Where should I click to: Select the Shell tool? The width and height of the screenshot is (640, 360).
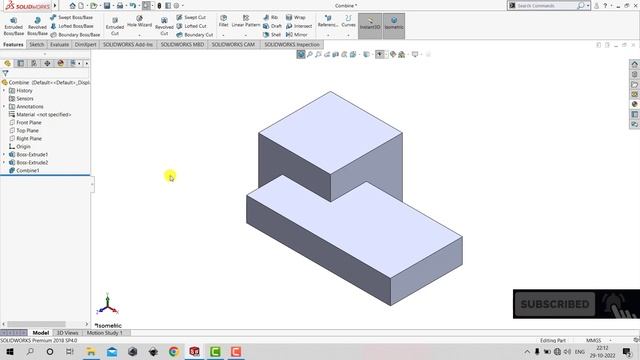pos(272,35)
